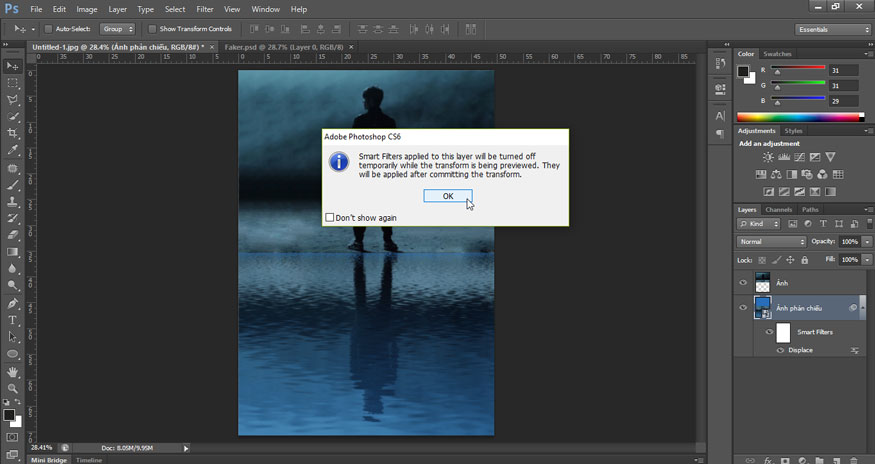Edit Displace filter blending options

click(x=854, y=351)
